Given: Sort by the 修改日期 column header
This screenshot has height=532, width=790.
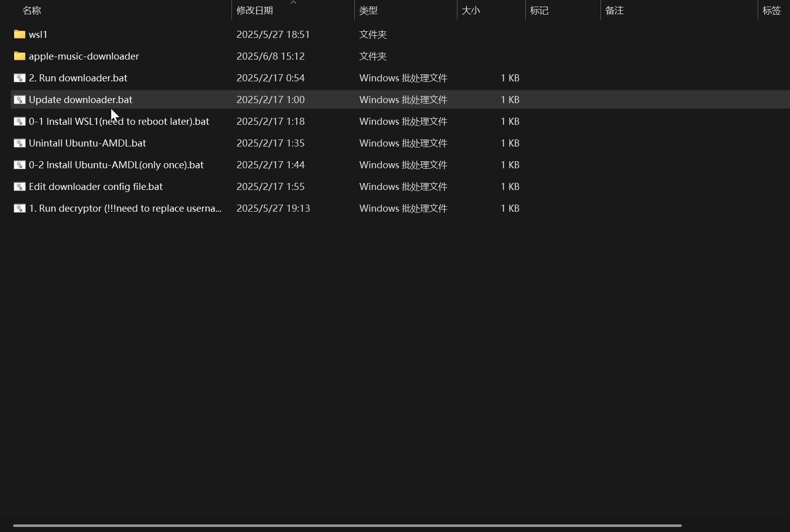Looking at the screenshot, I should coord(255,11).
